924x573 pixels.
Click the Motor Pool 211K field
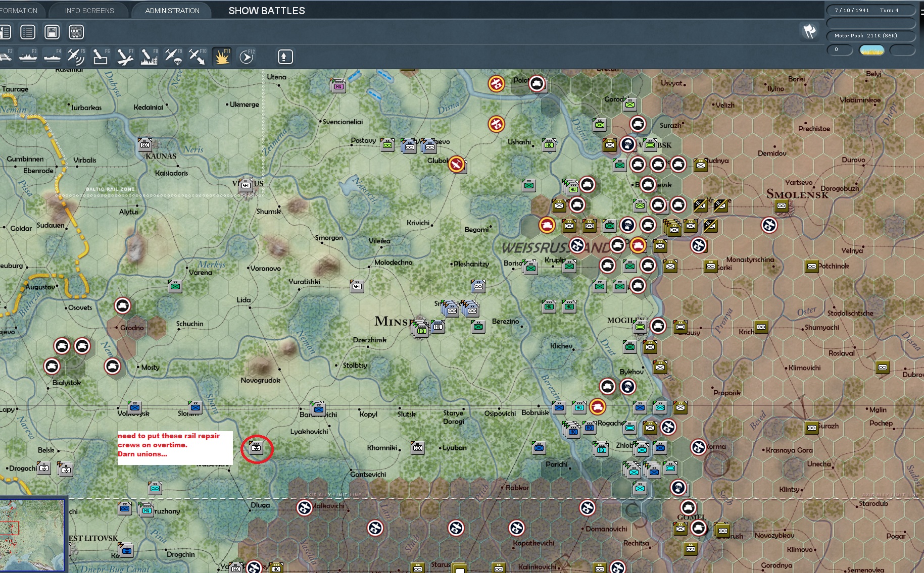coord(871,36)
